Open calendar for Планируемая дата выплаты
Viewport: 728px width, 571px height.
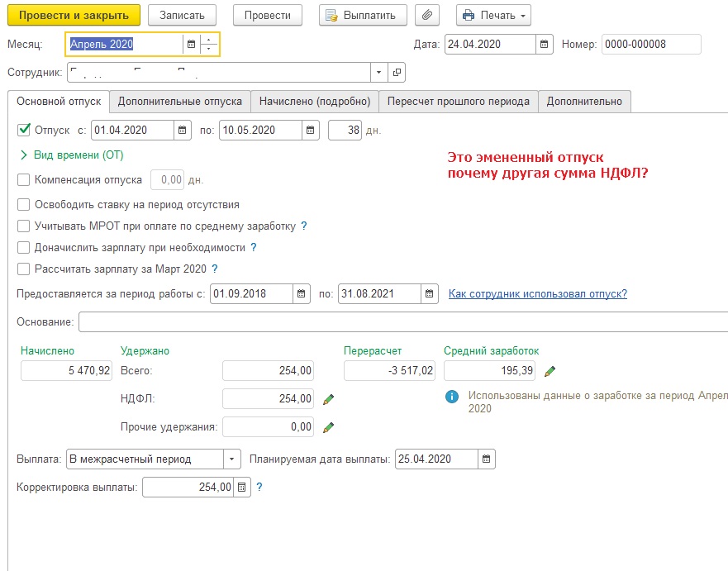[487, 459]
